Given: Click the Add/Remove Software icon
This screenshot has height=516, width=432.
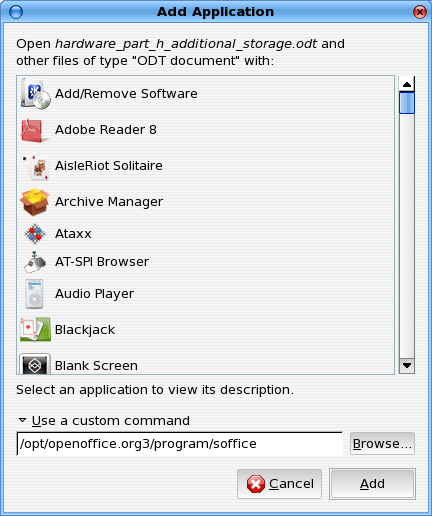Looking at the screenshot, I should (x=35, y=94).
